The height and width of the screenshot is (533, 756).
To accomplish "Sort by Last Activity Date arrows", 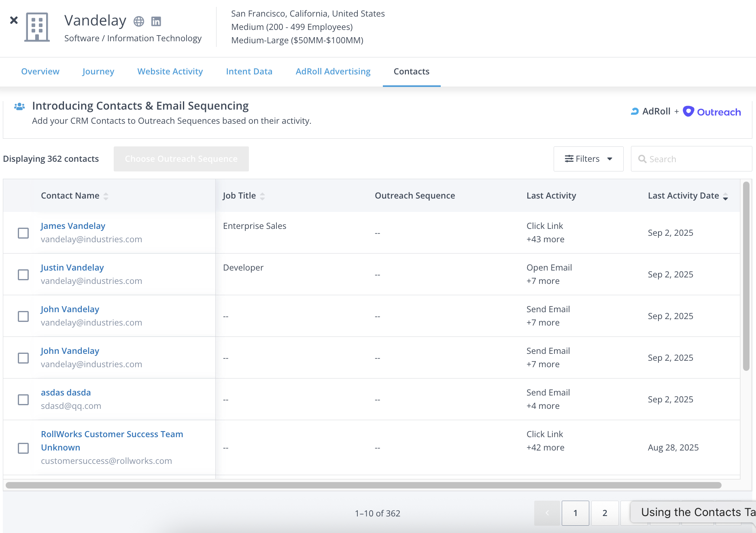I will click(725, 196).
